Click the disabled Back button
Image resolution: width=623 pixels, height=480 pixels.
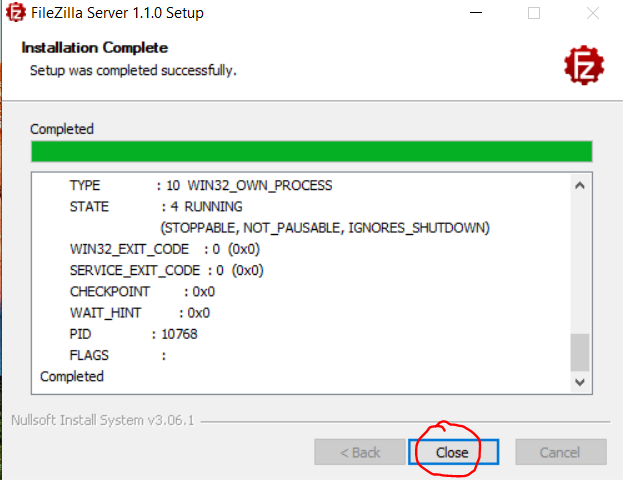click(360, 452)
